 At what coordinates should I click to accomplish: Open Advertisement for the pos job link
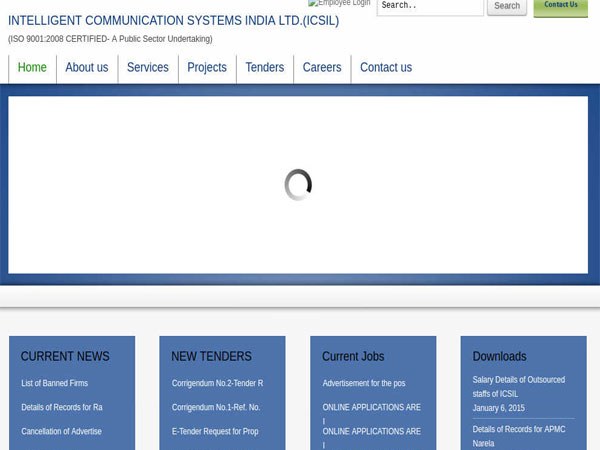tap(364, 384)
